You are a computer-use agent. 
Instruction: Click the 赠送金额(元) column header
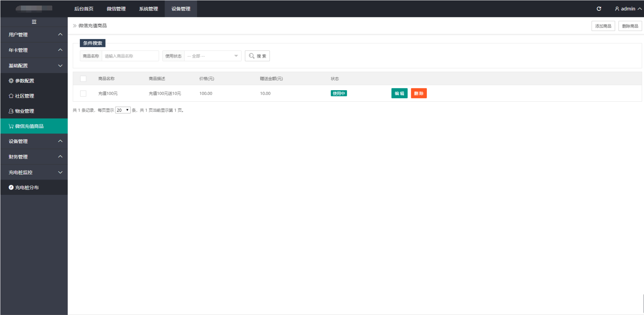point(271,79)
